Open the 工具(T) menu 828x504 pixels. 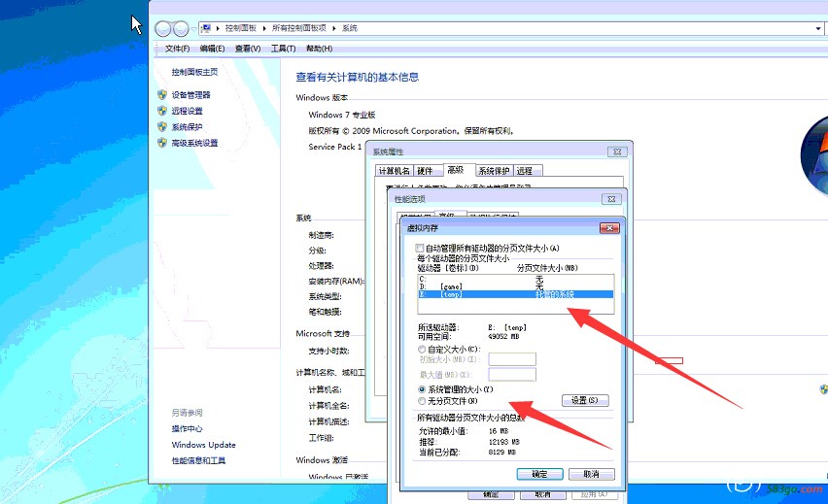pos(283,49)
